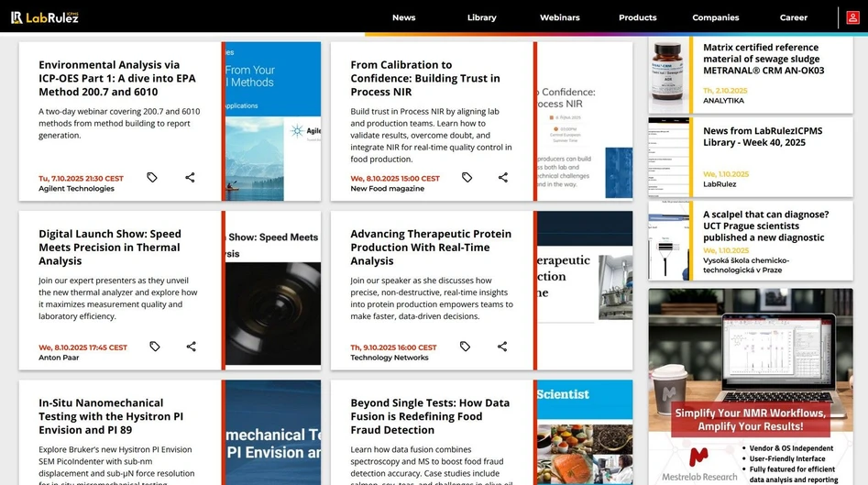This screenshot has height=485, width=868.
Task: Open Environmental Analysis via ICP-OES title
Action: [x=117, y=78]
